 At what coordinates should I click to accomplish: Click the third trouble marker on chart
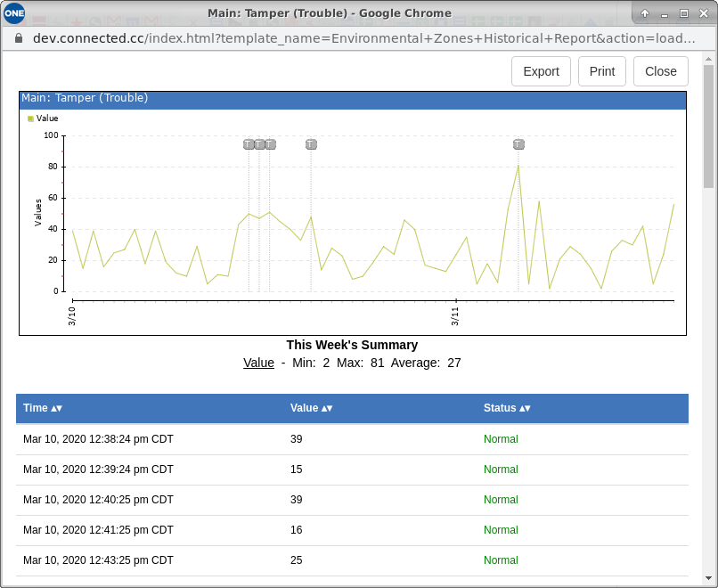(270, 144)
